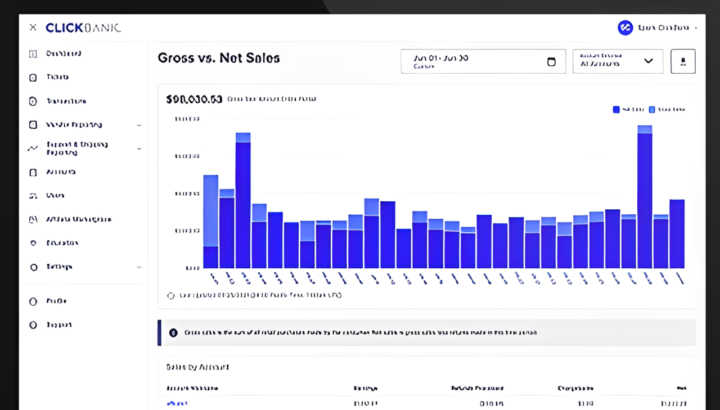
Task: Click the download export icon button
Action: pos(683,62)
